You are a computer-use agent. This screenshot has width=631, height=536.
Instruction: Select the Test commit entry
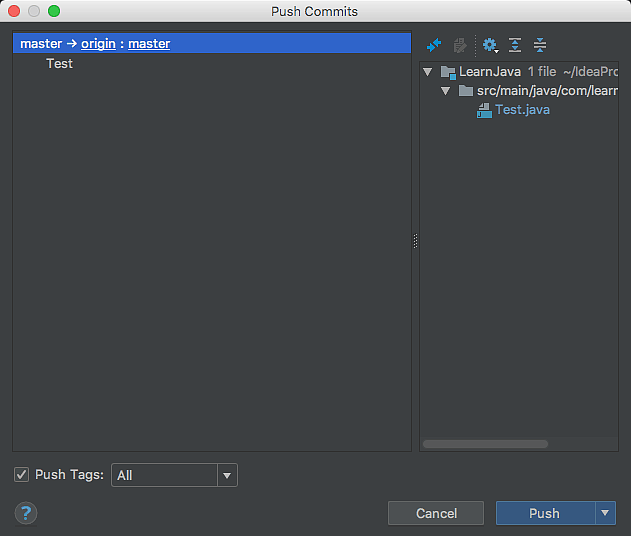click(x=59, y=63)
